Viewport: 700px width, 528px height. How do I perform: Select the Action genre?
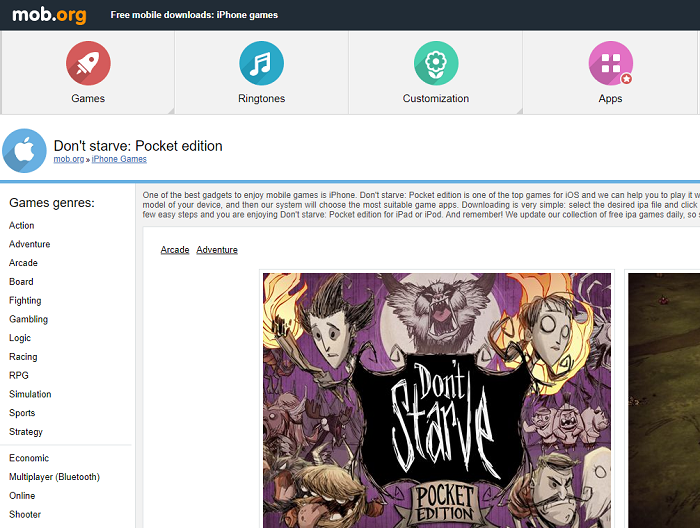(x=21, y=225)
